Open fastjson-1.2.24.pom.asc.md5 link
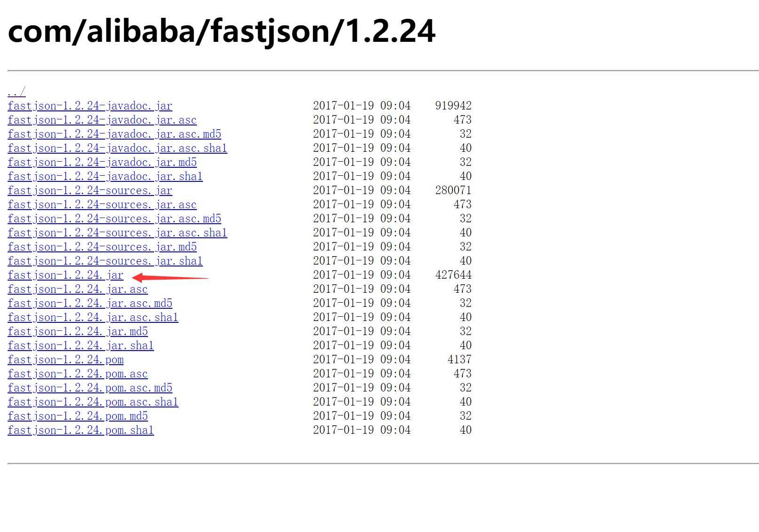759x532 pixels. tap(90, 388)
